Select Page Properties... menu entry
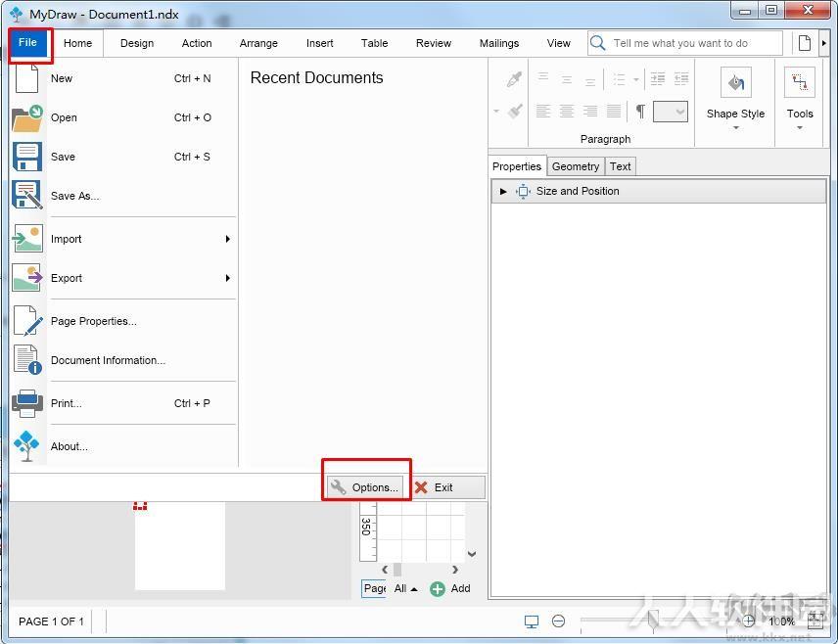Viewport: 838px width, 644px height. click(x=123, y=321)
